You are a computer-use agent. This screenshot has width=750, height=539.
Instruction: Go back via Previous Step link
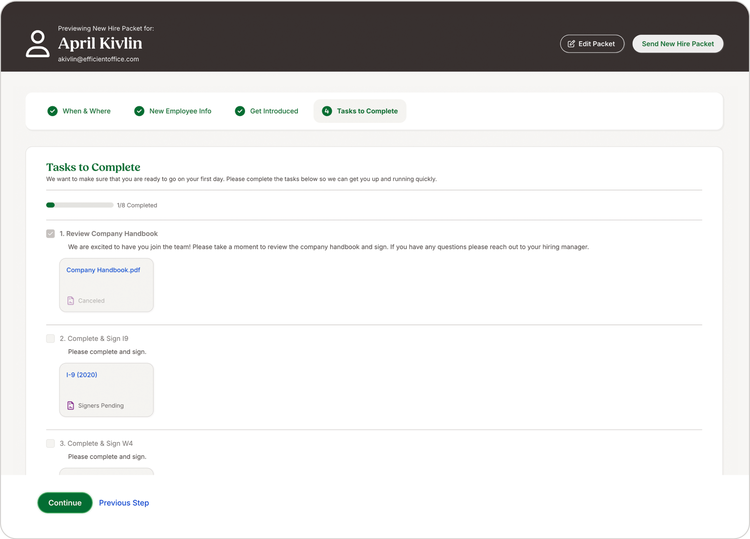[124, 503]
